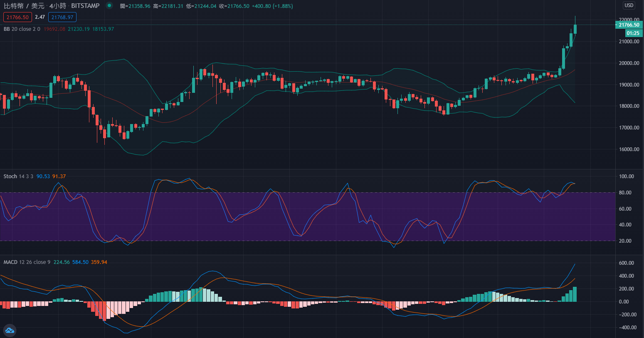The width and height of the screenshot is (644, 338).
Task: Click the current price label on the price axis
Action: [629, 25]
